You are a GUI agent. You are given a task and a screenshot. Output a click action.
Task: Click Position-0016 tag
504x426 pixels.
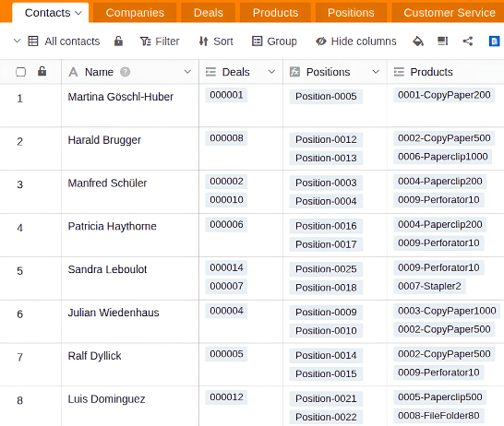326,226
